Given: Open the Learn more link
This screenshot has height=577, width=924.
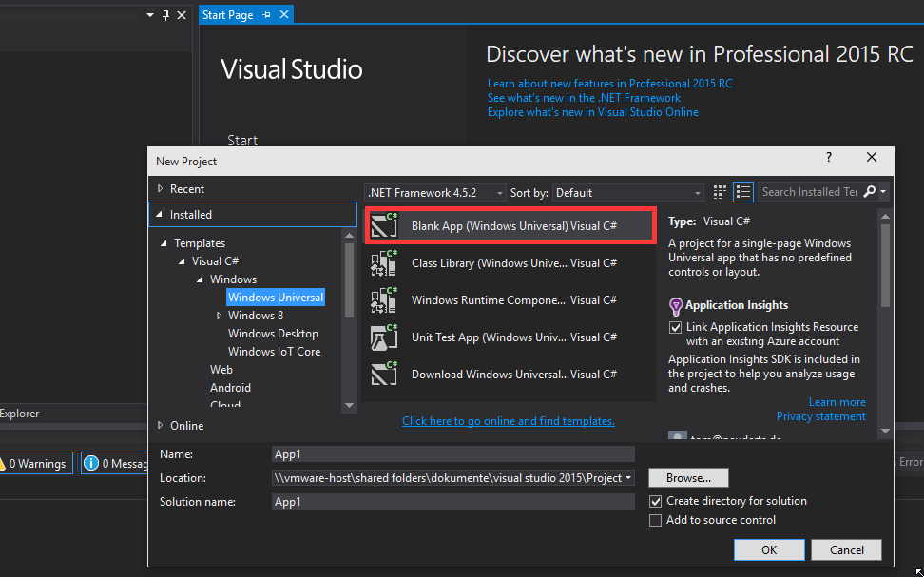Looking at the screenshot, I should click(x=837, y=402).
